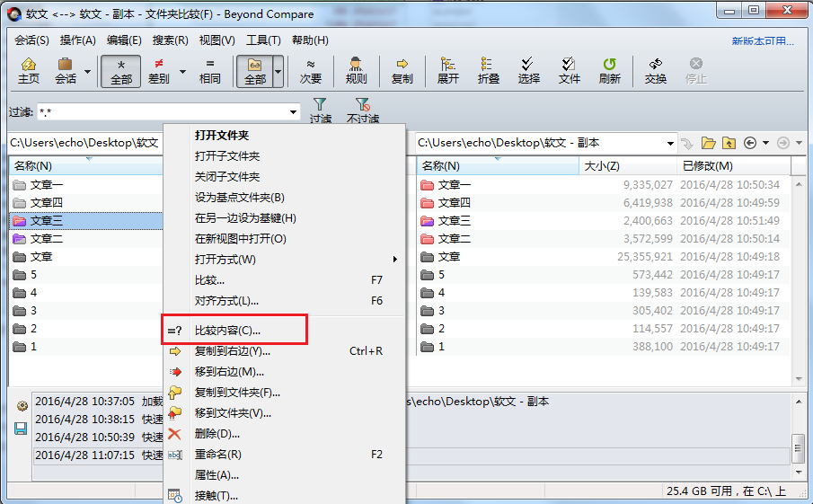Click the left folder path field

86,143
